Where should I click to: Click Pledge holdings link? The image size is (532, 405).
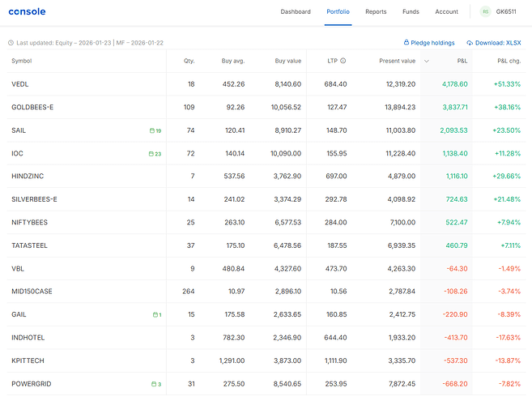429,43
